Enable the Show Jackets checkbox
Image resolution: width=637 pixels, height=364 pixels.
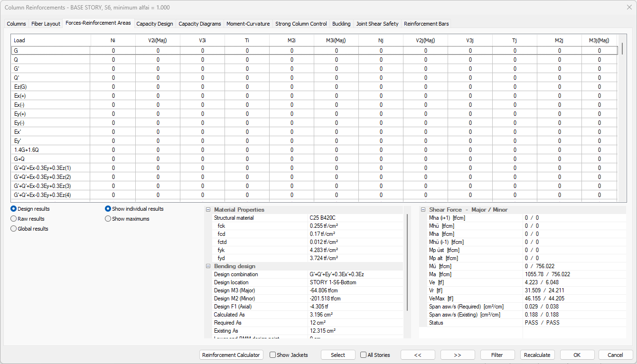click(x=273, y=355)
